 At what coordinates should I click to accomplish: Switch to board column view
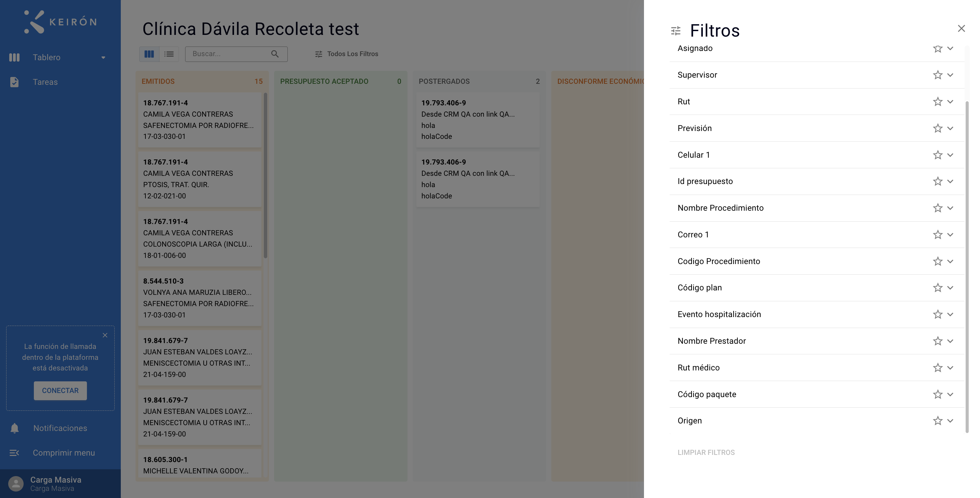click(149, 54)
